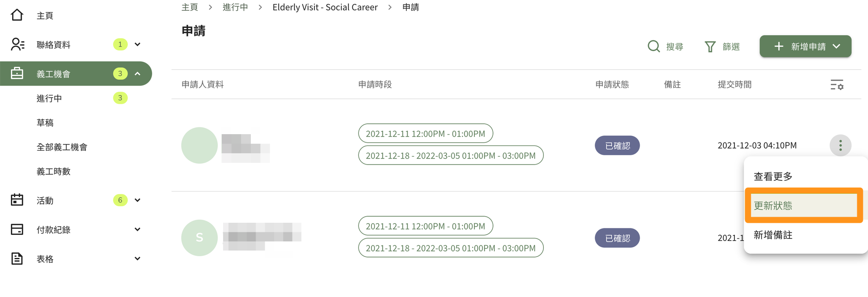Click the first 已確認 status badge
Viewport: 868px width, 297px height.
617,145
